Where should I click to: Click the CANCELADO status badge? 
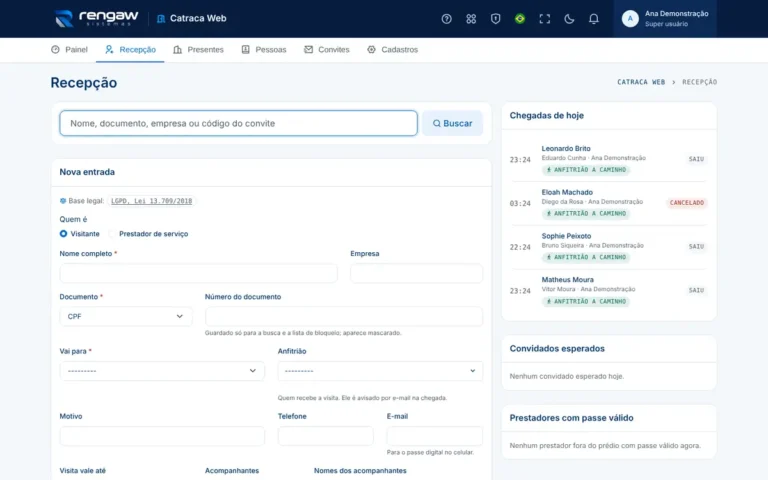coord(687,203)
